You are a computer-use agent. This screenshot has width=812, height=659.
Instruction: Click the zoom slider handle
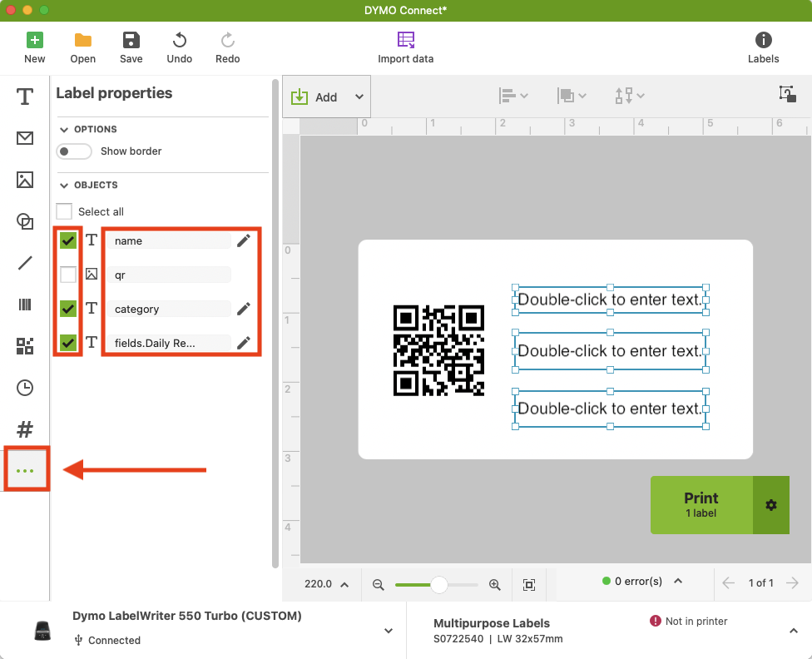(x=438, y=585)
